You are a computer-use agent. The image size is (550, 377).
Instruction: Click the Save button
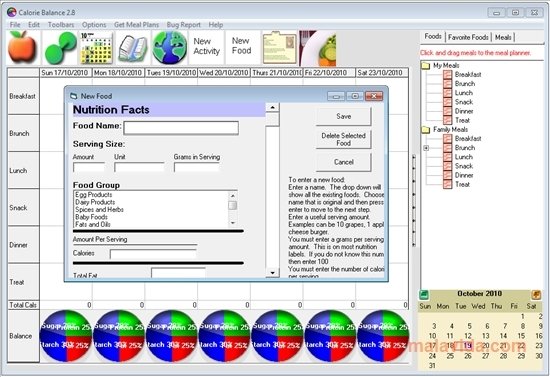click(x=343, y=116)
